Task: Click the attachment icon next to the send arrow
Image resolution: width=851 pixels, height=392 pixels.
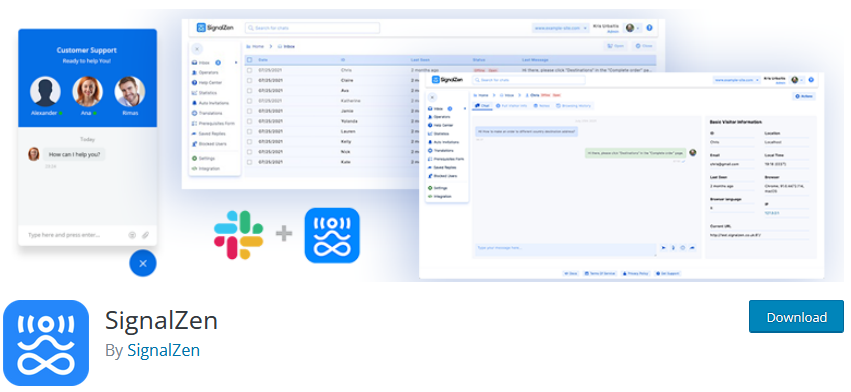Action: (673, 248)
